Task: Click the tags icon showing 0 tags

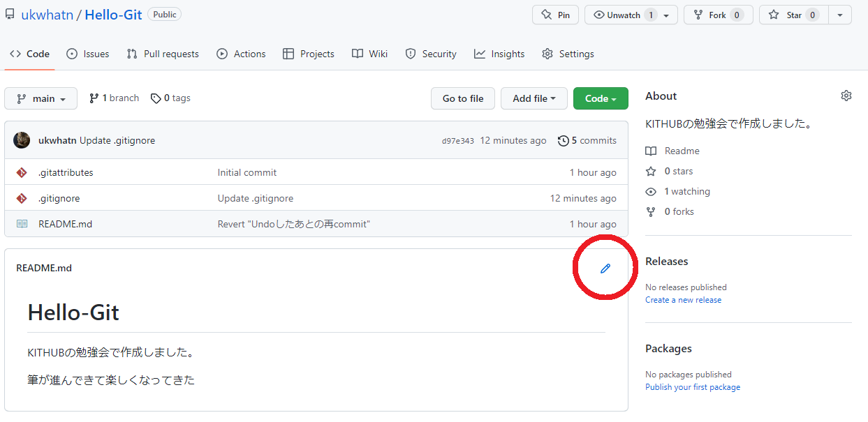Action: [156, 98]
